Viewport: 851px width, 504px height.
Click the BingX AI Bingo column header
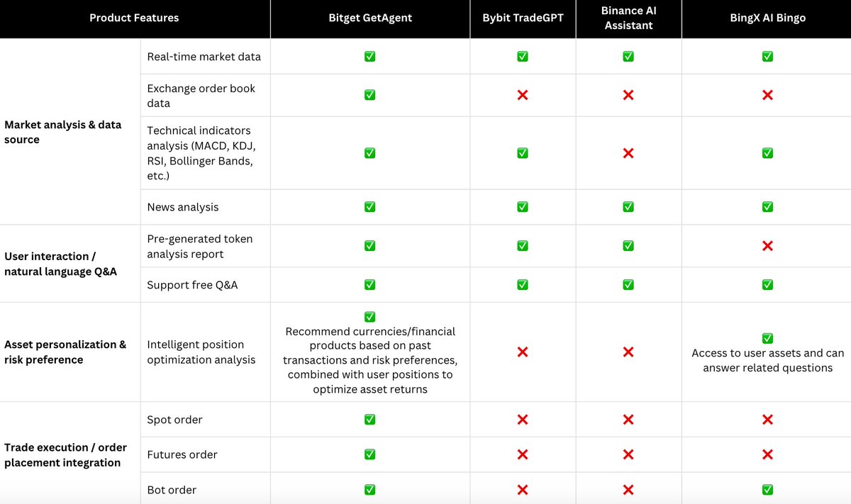(766, 18)
